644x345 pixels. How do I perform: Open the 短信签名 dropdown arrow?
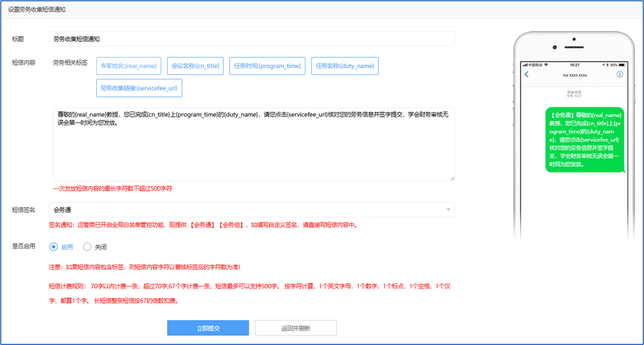(449, 210)
